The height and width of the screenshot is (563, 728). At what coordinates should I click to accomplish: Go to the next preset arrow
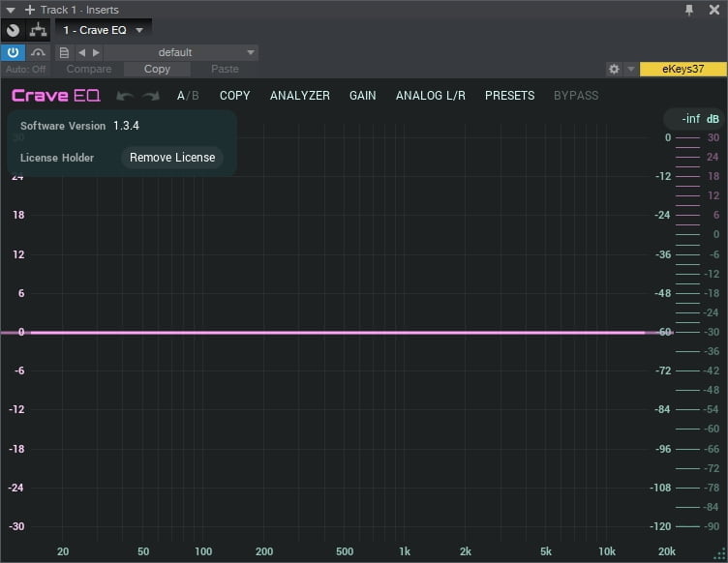coord(96,52)
